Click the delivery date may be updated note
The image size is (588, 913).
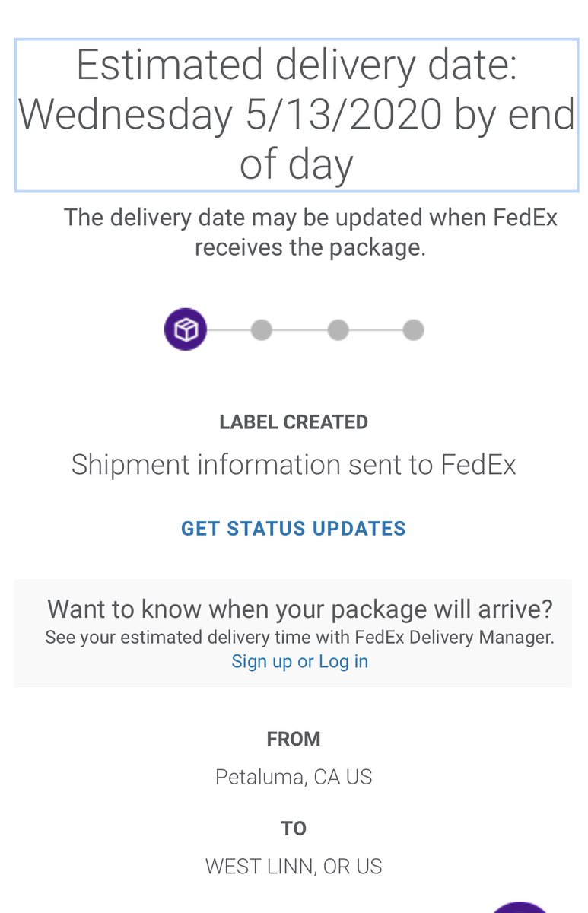click(x=310, y=232)
